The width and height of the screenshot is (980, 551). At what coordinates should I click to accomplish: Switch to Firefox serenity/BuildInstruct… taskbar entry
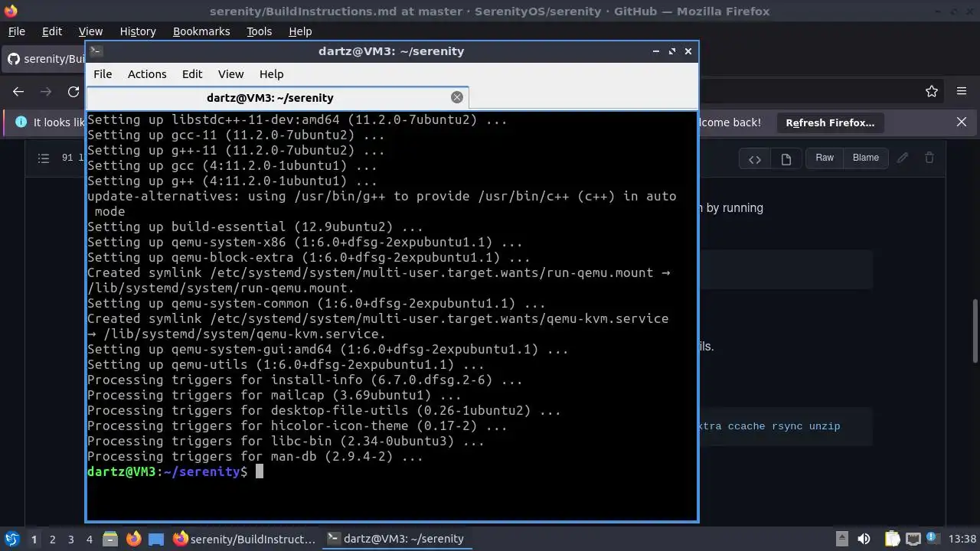[x=244, y=539]
